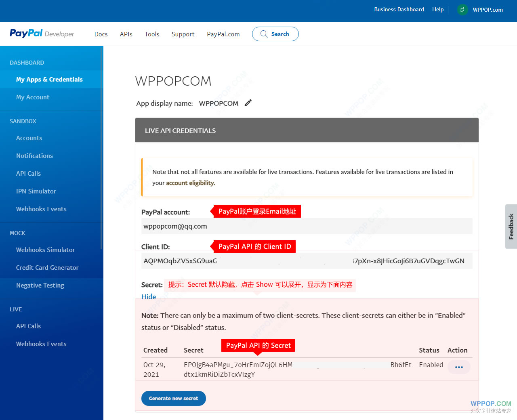Open the Help link in top bar
The width and height of the screenshot is (517, 420).
[x=438, y=9]
